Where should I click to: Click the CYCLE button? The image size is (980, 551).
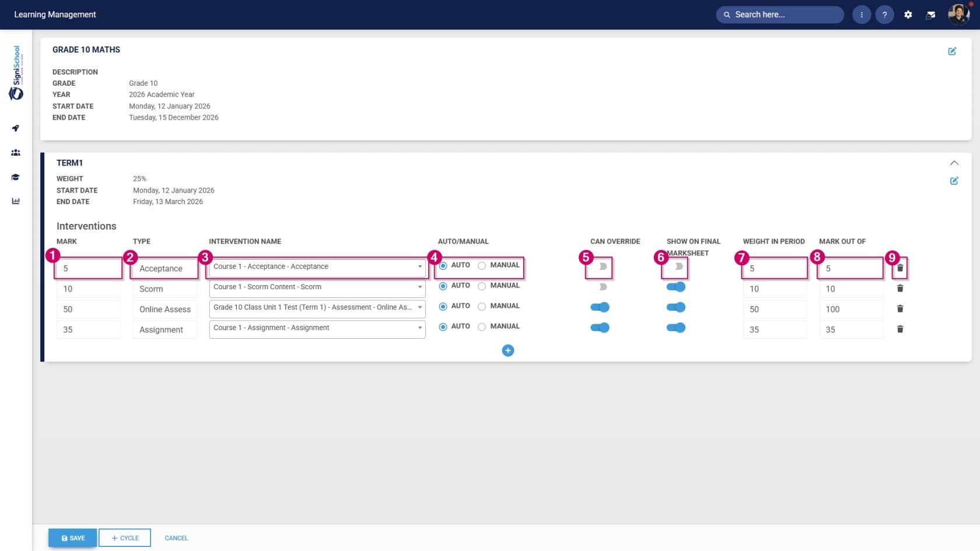[125, 538]
